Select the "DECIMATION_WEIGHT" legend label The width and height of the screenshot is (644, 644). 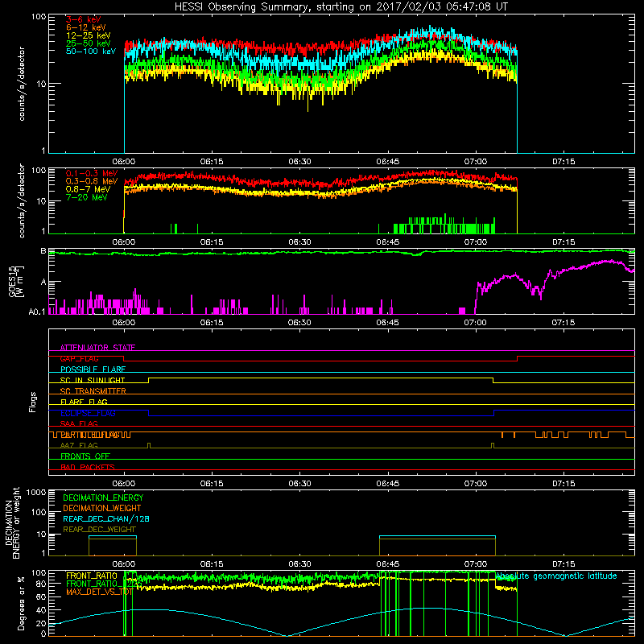click(102, 508)
